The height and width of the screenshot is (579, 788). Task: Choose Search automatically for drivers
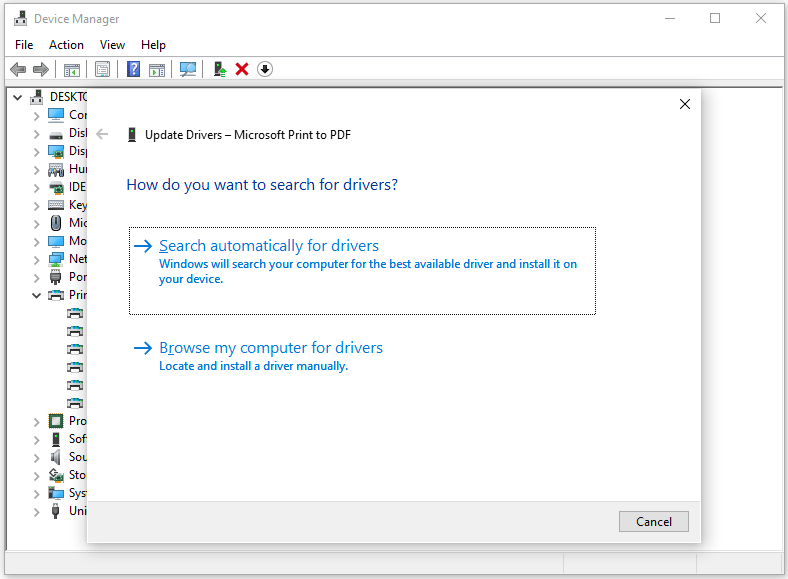pyautogui.click(x=269, y=246)
